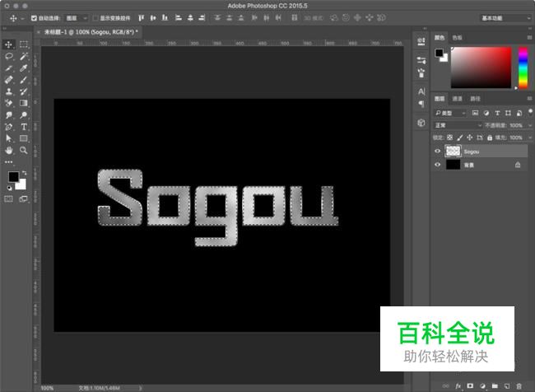
Task: Select the Rectangular Marquee tool
Action: pos(24,44)
